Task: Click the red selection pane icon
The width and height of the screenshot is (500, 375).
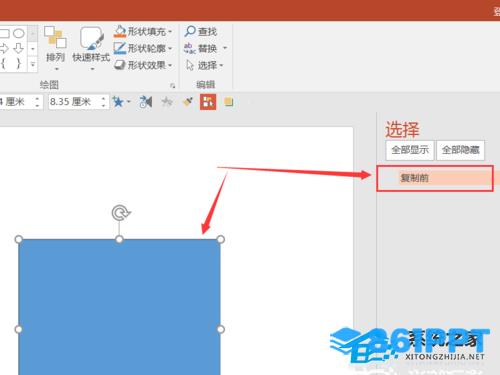Action: pyautogui.click(x=208, y=102)
